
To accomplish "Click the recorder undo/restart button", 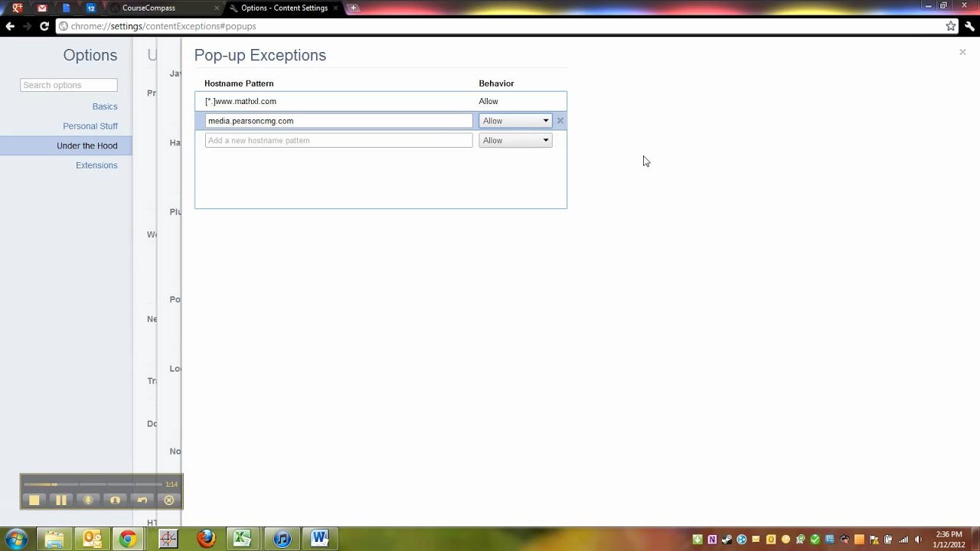I will [x=142, y=500].
